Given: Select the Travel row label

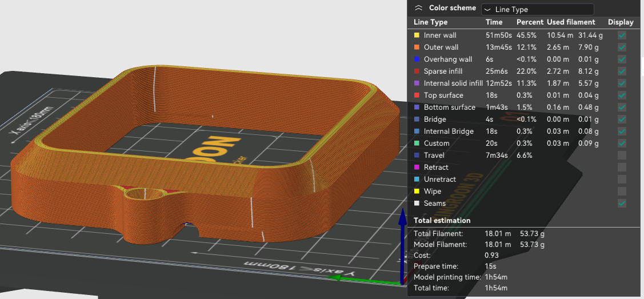Looking at the screenshot, I should [434, 156].
